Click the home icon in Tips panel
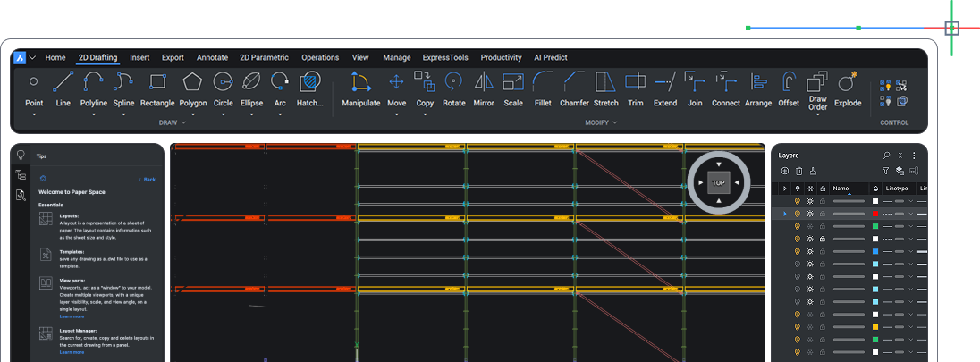Screen dimensions: 980x362 point(43,179)
